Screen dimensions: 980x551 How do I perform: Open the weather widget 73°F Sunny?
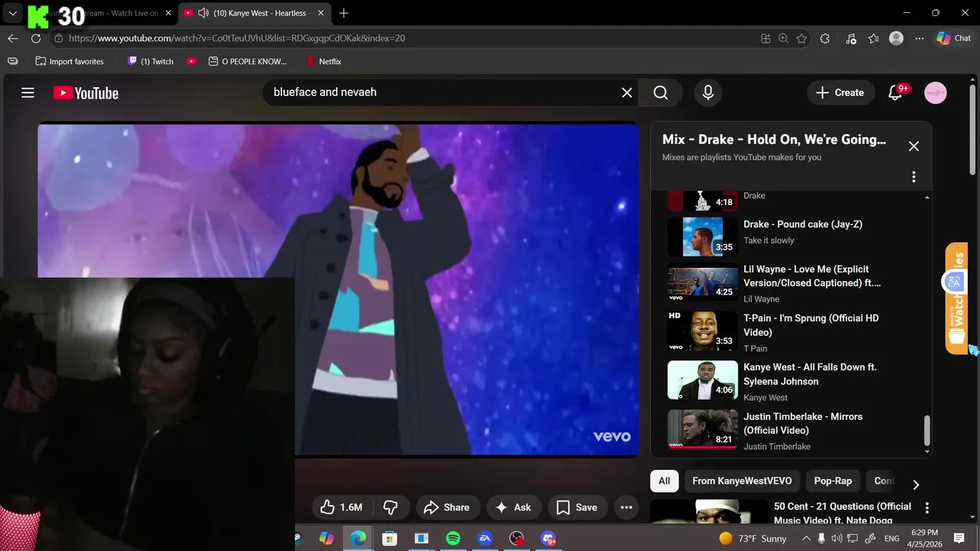click(x=753, y=539)
